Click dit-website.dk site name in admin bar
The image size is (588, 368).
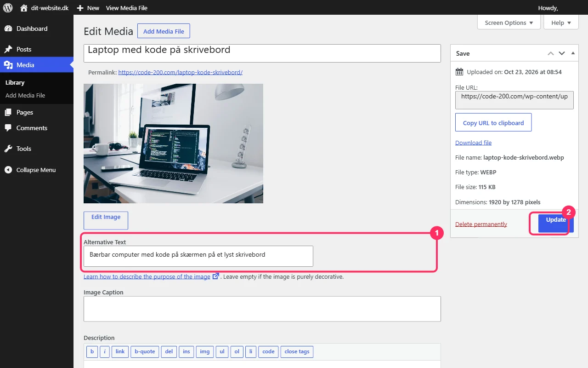pos(49,8)
